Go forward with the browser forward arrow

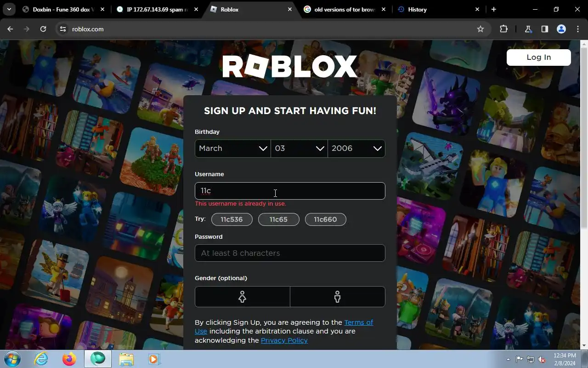pos(27,29)
